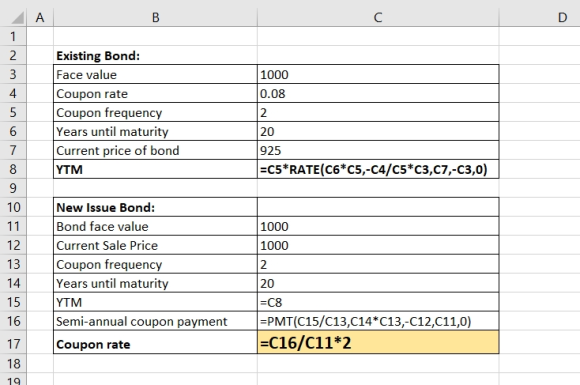Select column A header
The image size is (580, 385).
(x=40, y=17)
